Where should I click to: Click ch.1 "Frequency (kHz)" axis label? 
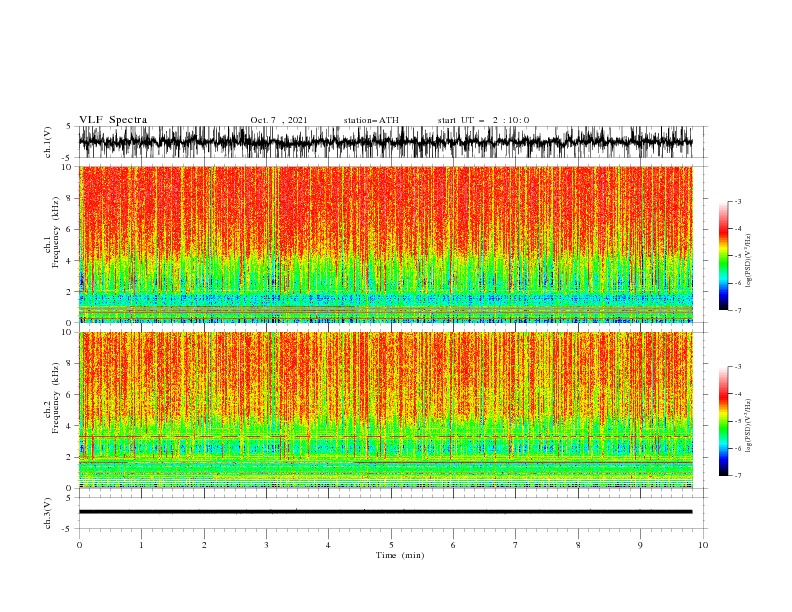point(56,232)
